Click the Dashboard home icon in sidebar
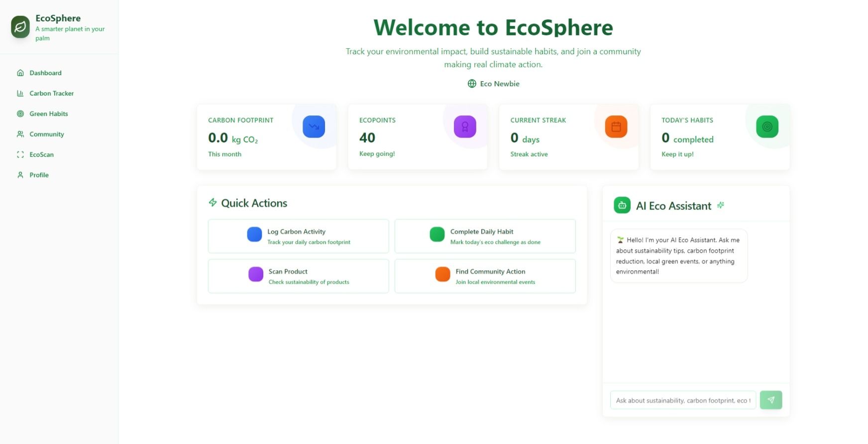Viewport: 868px width, 444px height. coord(20,73)
